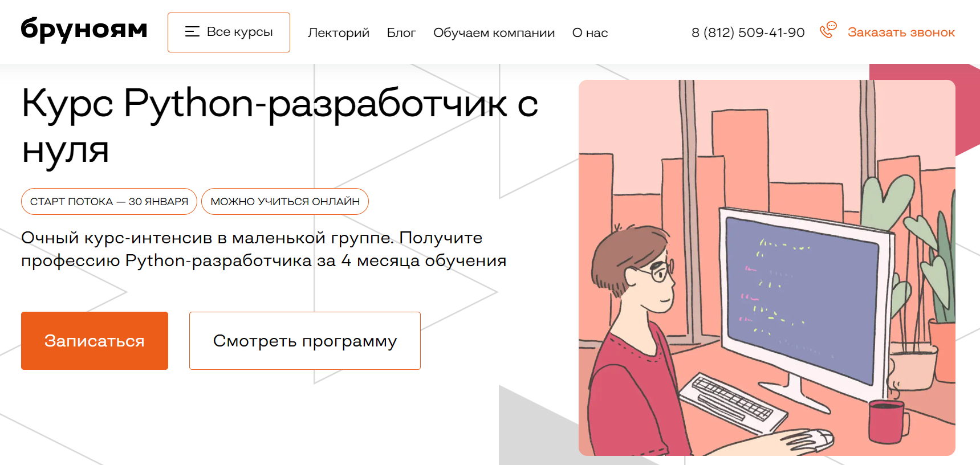Click the Смотреть программу button
980x465 pixels.
tap(305, 341)
